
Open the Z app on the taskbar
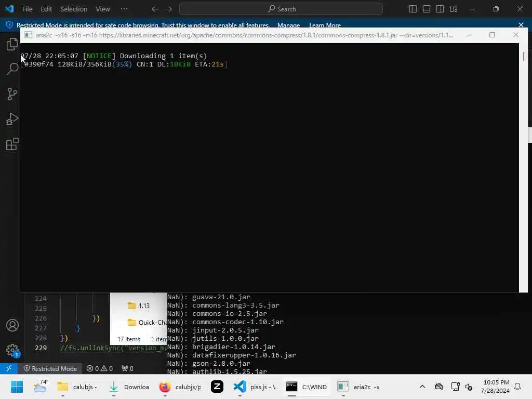(x=217, y=387)
